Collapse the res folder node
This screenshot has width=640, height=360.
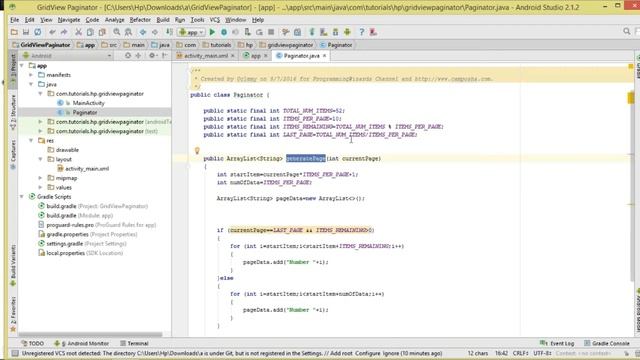[x=31, y=140]
